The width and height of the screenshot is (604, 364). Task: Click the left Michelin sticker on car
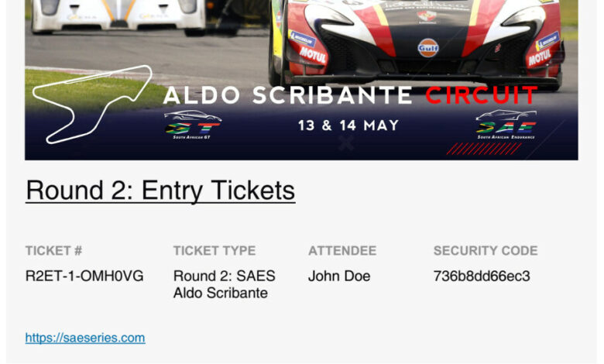(303, 37)
